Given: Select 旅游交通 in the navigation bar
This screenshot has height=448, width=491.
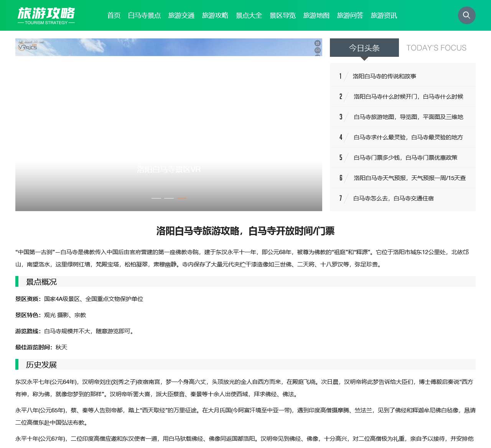Looking at the screenshot, I should click(182, 15).
